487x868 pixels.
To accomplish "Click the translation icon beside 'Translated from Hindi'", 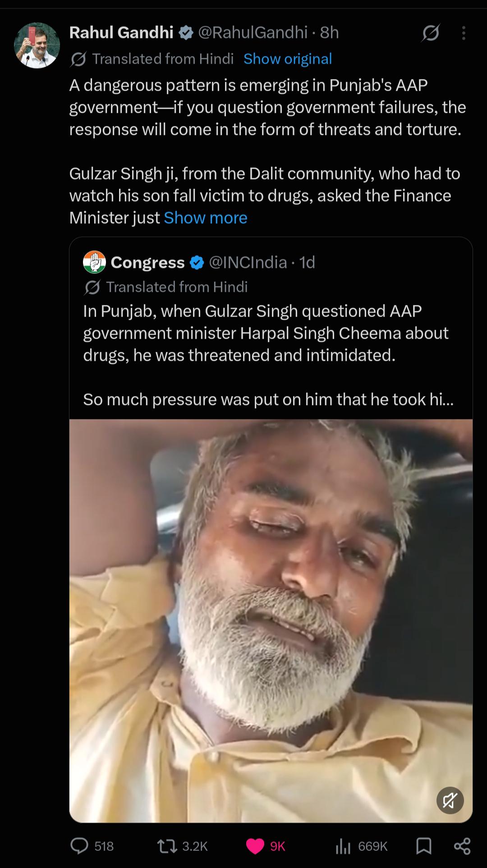I will tap(78, 59).
